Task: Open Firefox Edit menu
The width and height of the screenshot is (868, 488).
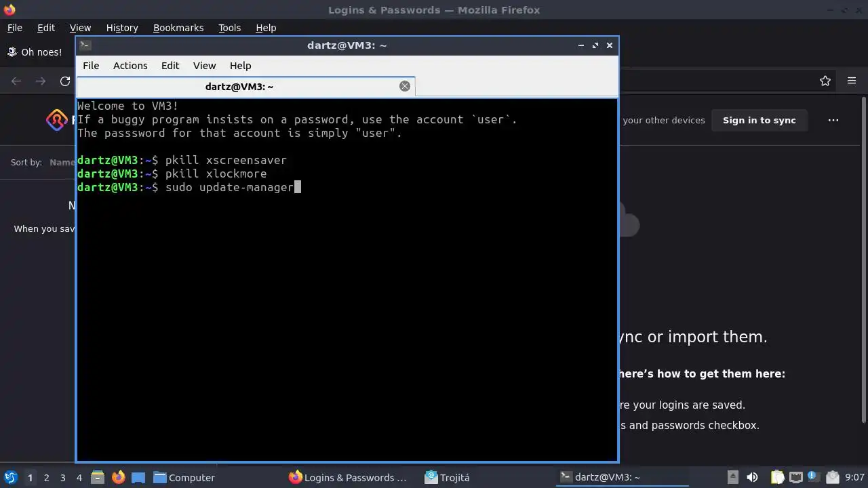Action: pos(46,28)
